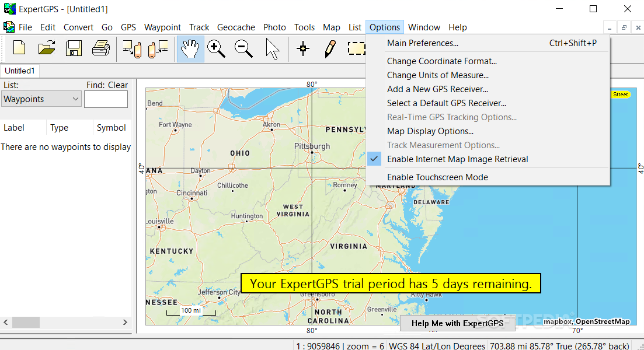Print the map with the printer icon
The width and height of the screenshot is (644, 350).
[101, 48]
